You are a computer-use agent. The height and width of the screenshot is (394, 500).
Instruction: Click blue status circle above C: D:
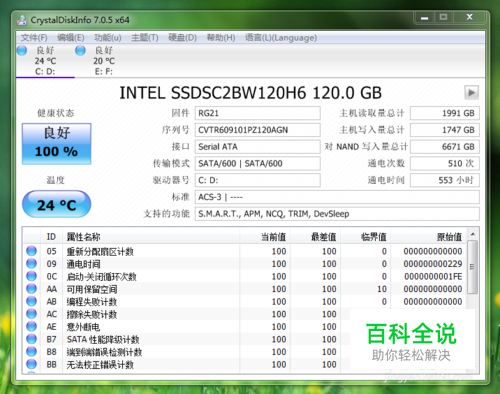22,51
